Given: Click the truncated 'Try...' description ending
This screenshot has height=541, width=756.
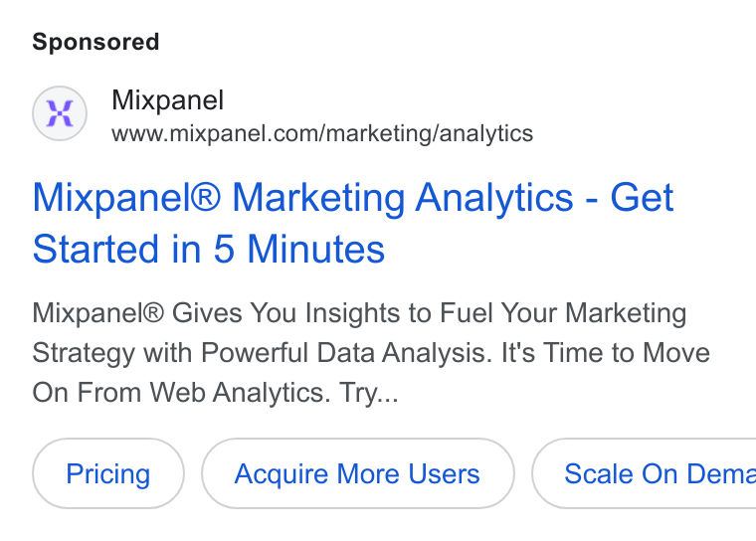Looking at the screenshot, I should [369, 393].
